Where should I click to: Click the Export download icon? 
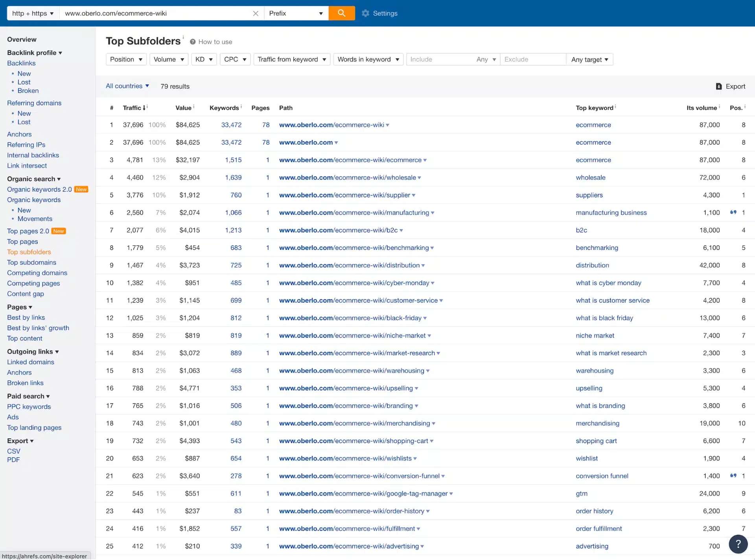coord(718,86)
